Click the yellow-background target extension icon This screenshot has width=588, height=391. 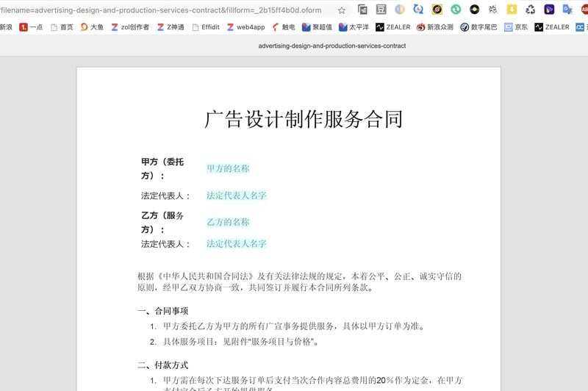click(437, 10)
